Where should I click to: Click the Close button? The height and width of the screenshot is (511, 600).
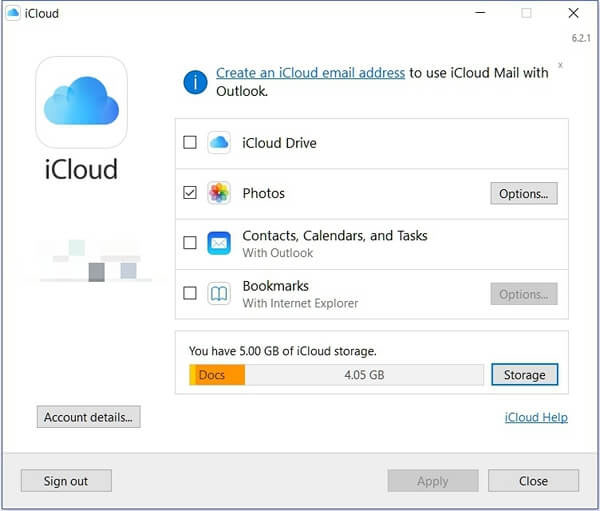(533, 481)
